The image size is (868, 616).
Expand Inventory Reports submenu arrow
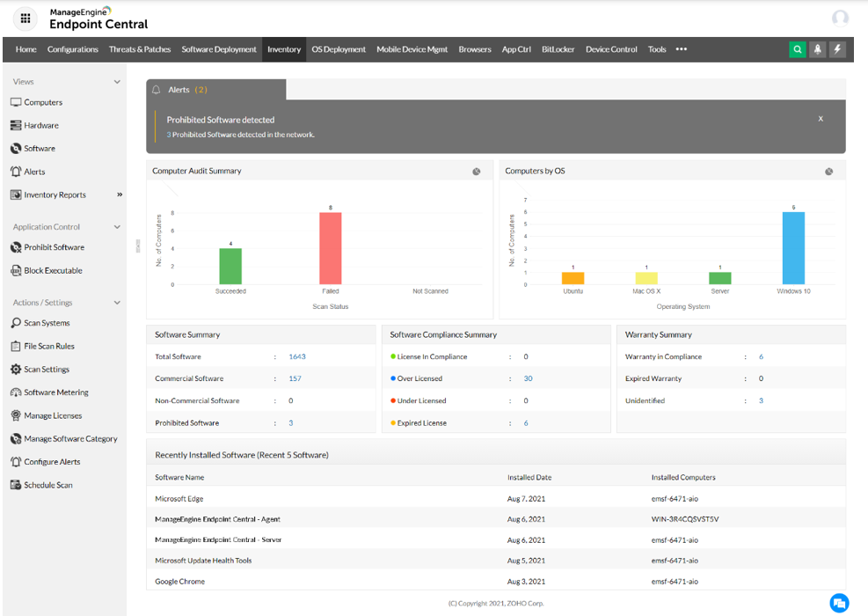tap(120, 194)
